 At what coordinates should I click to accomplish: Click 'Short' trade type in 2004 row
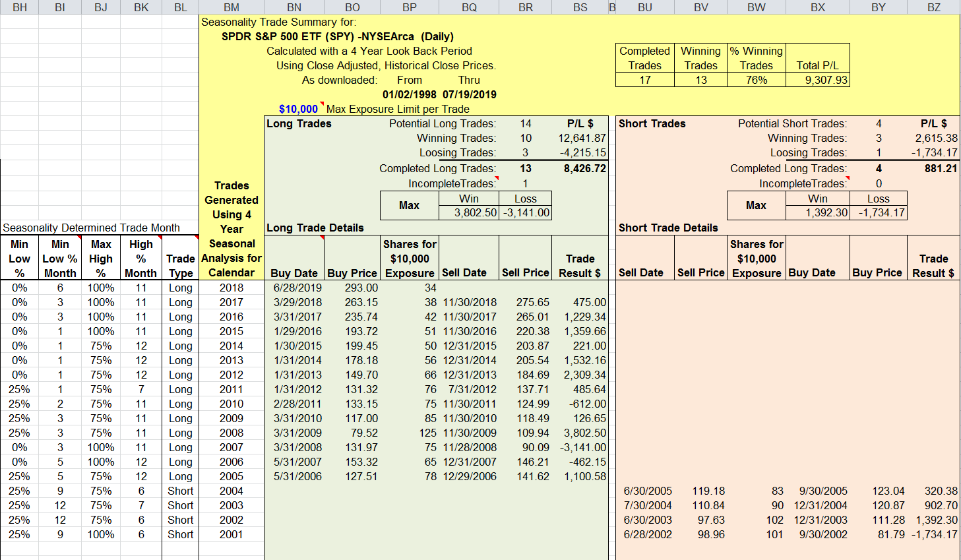(180, 491)
